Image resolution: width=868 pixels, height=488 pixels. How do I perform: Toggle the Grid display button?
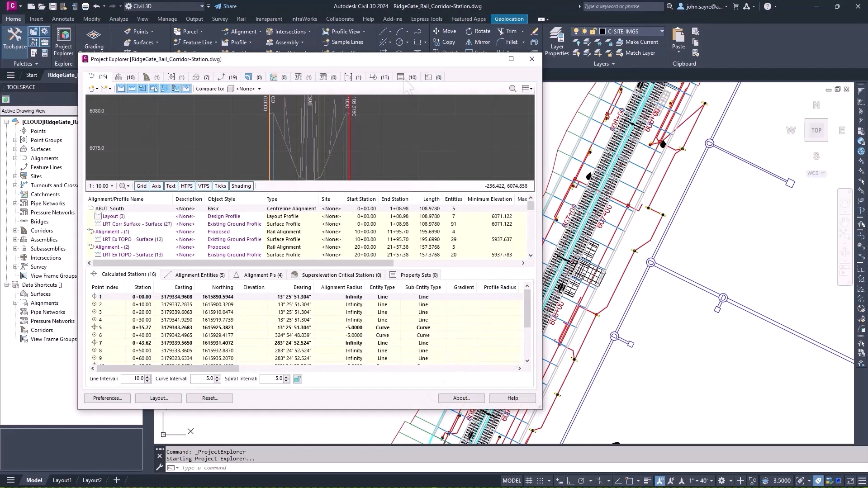click(x=142, y=186)
